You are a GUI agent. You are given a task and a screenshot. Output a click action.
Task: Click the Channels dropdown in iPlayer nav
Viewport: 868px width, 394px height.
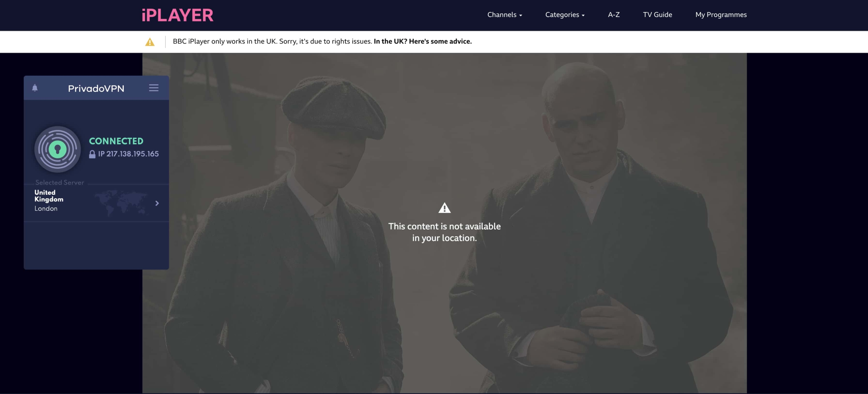pyautogui.click(x=504, y=15)
